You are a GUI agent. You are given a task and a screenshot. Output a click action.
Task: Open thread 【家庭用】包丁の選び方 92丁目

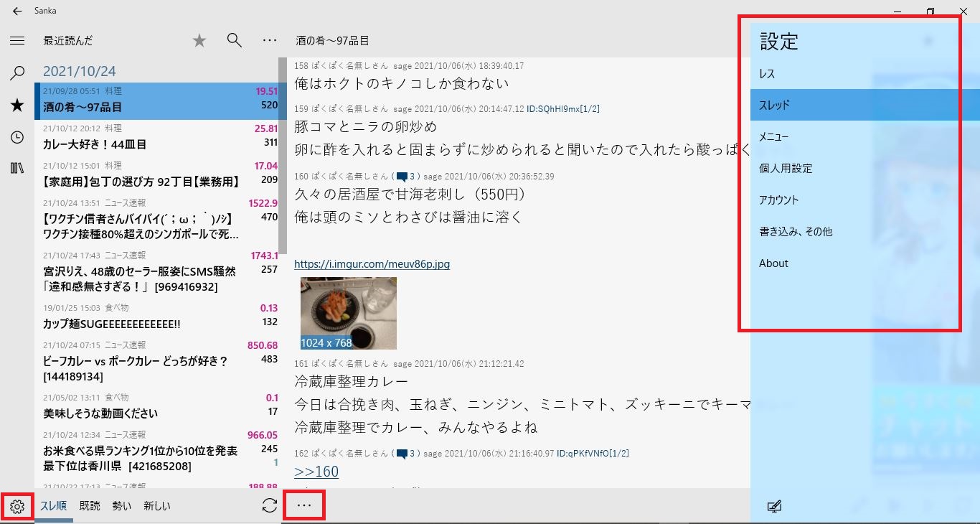[x=156, y=174]
